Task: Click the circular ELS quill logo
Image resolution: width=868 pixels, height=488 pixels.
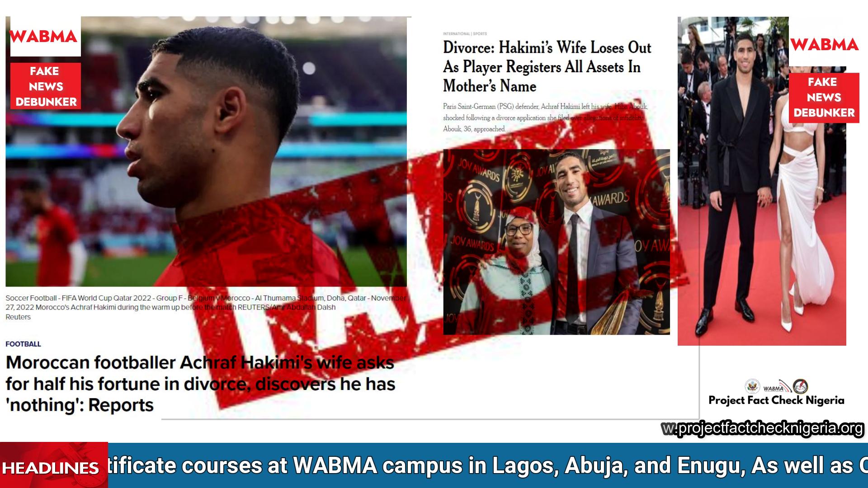Action: pos(800,387)
